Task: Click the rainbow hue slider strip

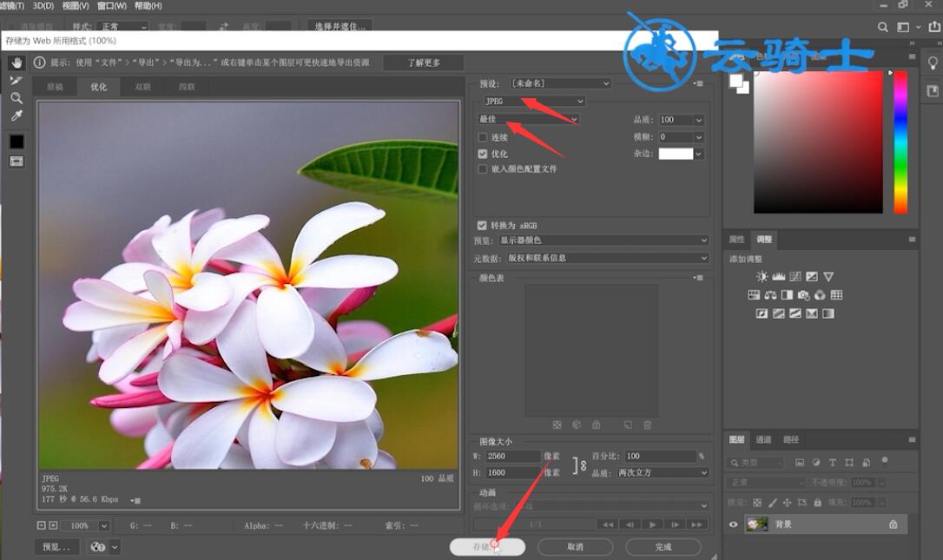Action: point(900,142)
